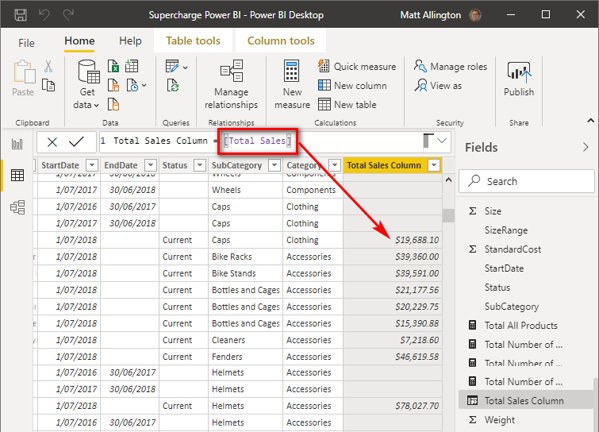The image size is (599, 432).
Task: Publish the report
Action: click(518, 79)
